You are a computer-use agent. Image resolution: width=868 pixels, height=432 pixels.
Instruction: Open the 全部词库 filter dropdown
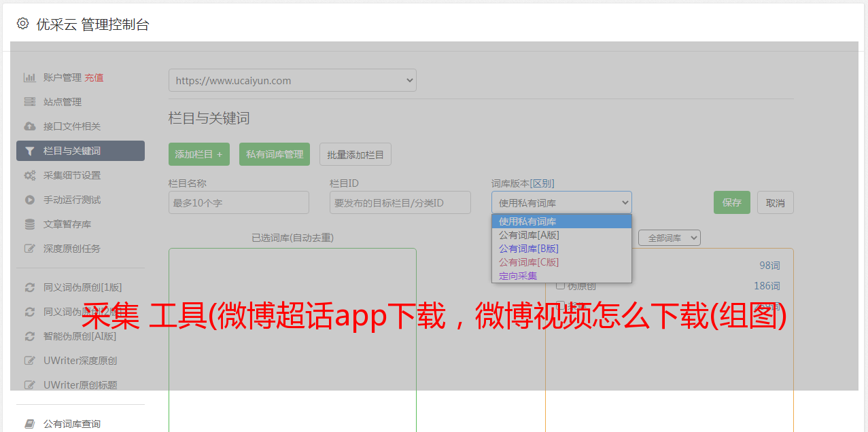click(669, 238)
